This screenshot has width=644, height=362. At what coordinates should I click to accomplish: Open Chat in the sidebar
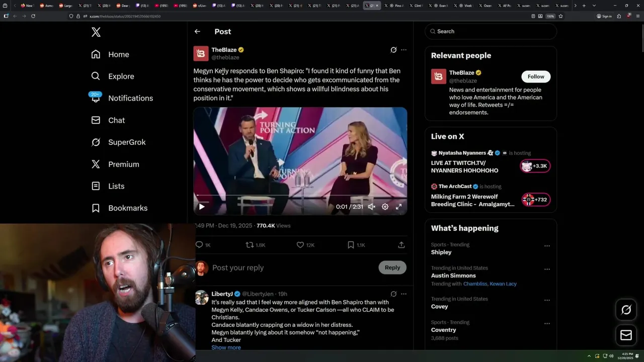108,120
